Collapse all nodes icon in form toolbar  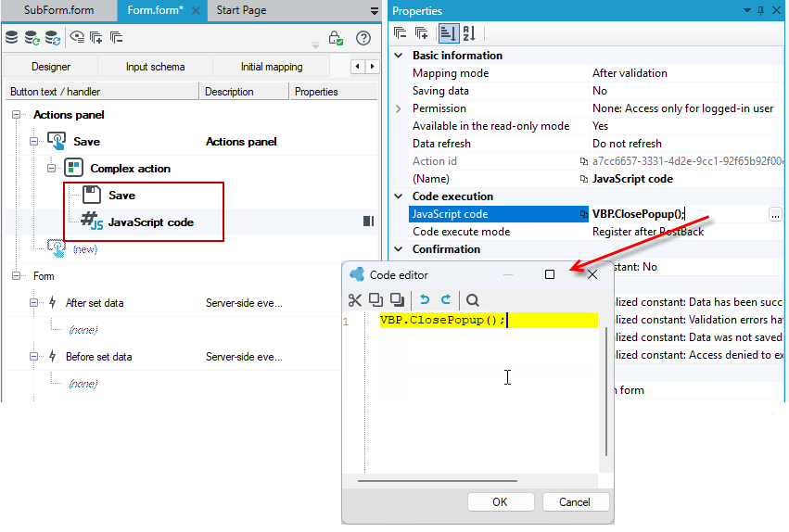116,37
